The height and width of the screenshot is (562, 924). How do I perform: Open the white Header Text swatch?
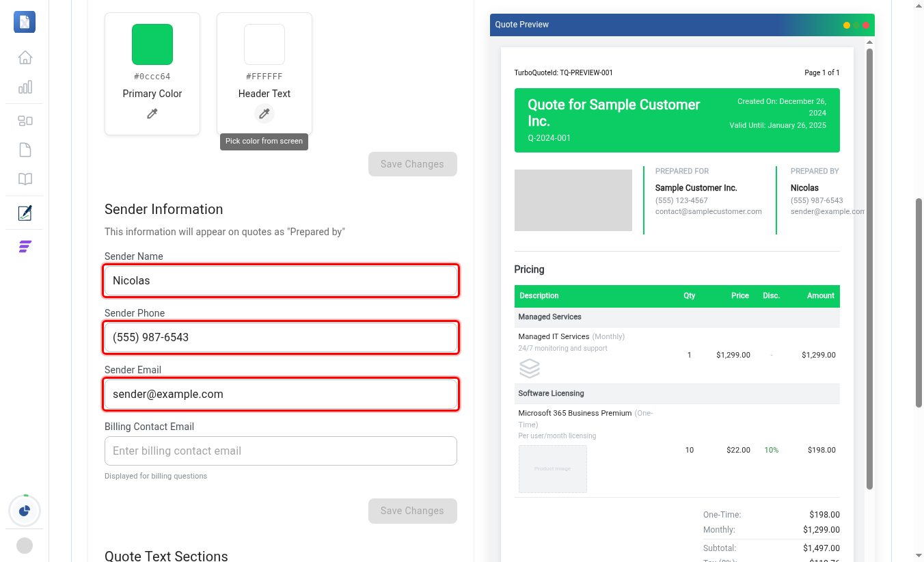tap(264, 44)
